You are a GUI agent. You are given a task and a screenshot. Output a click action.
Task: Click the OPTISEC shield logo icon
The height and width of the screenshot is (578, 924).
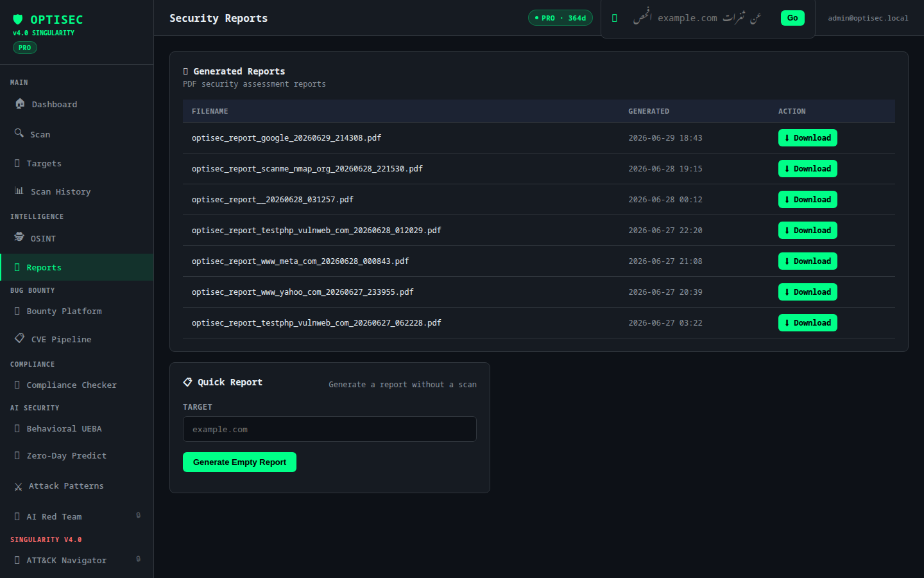pos(18,19)
